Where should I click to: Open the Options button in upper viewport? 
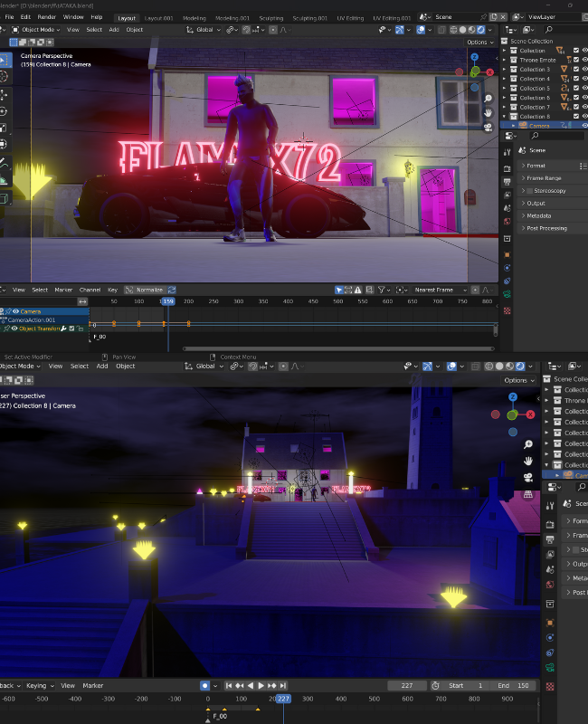tap(479, 43)
